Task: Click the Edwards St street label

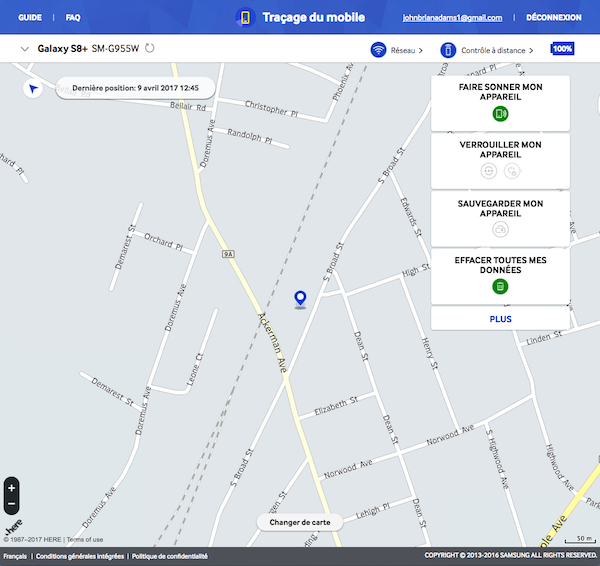Action: [411, 217]
